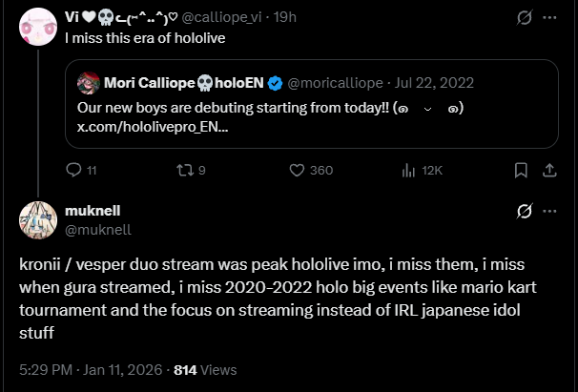Open Mori Calliope's quoted avatar

click(x=88, y=83)
